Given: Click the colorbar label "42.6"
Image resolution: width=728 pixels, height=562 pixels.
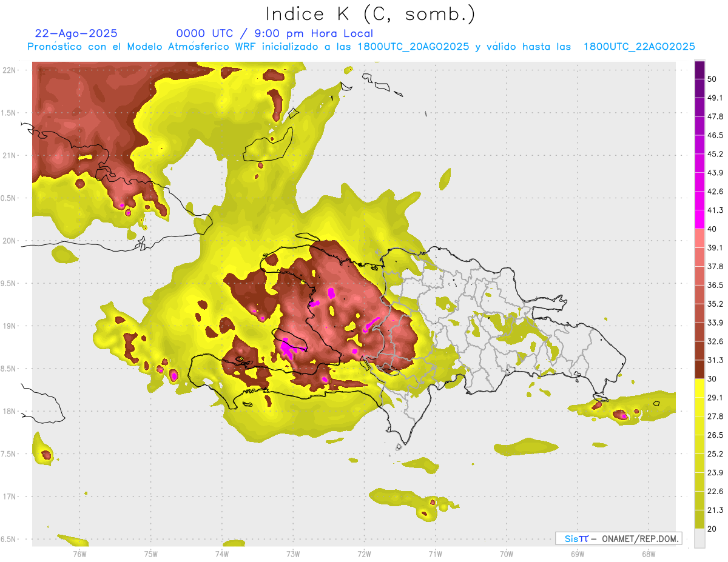Looking at the screenshot, I should (716, 192).
